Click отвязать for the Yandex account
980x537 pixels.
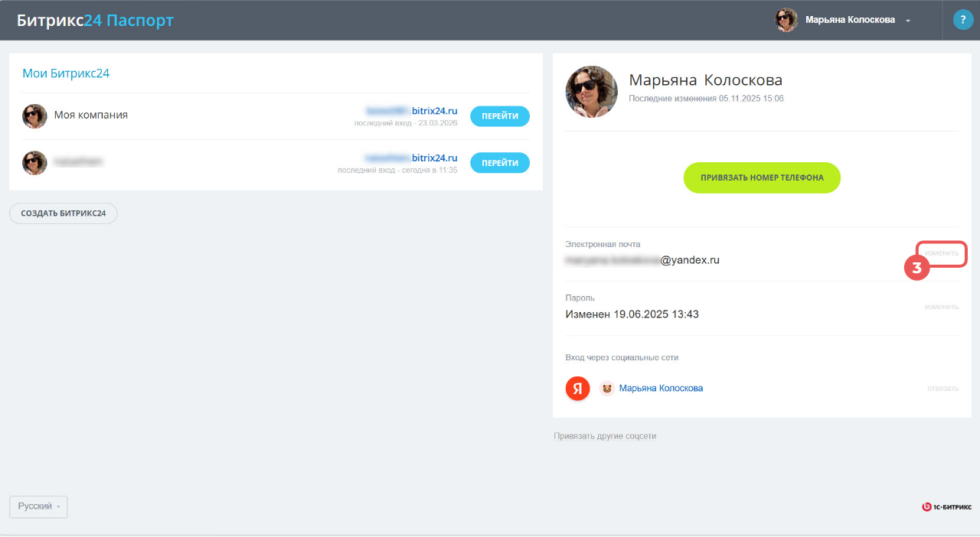942,389
